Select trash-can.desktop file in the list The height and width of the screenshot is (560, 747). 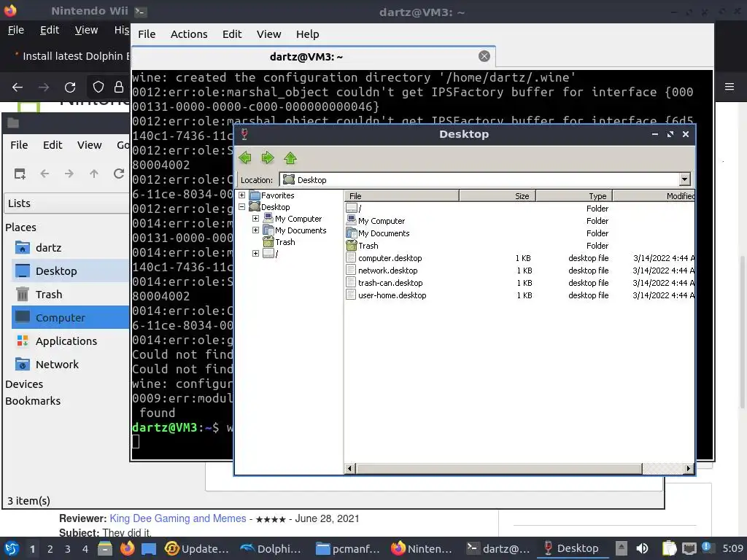pyautogui.click(x=390, y=283)
